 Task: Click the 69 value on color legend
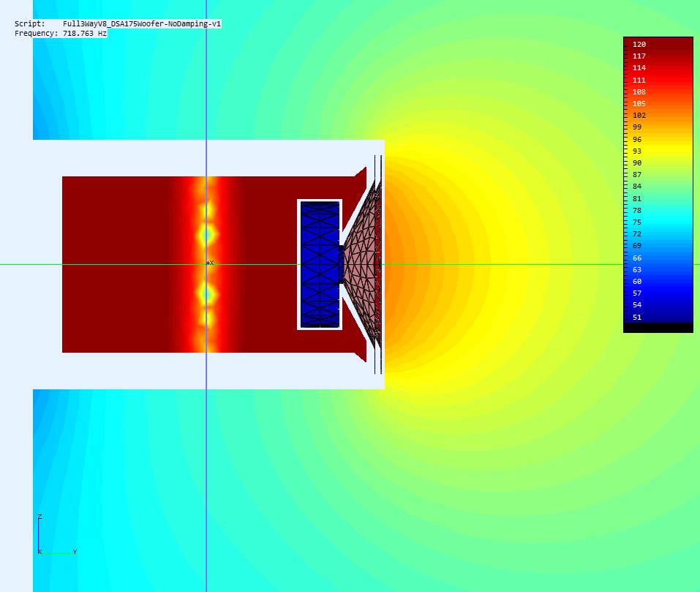coord(637,246)
